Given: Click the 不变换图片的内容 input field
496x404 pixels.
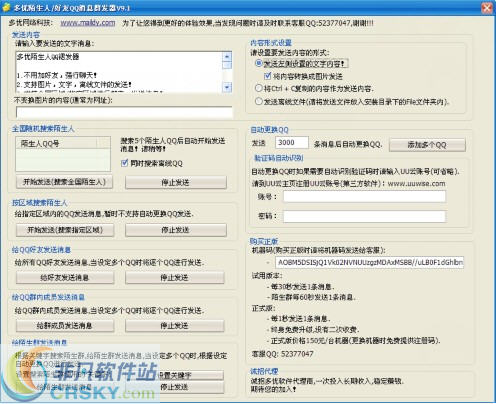Looking at the screenshot, I should pyautogui.click(x=124, y=112).
